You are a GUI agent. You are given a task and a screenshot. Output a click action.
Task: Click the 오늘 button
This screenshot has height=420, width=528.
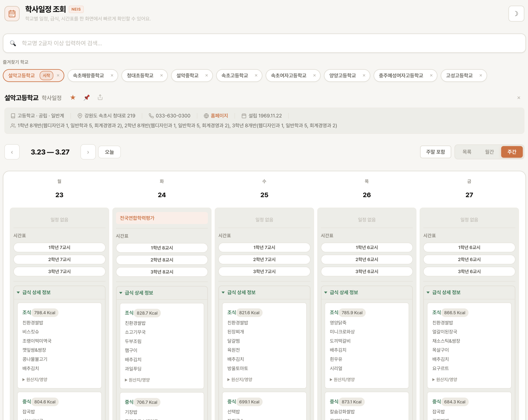109,152
